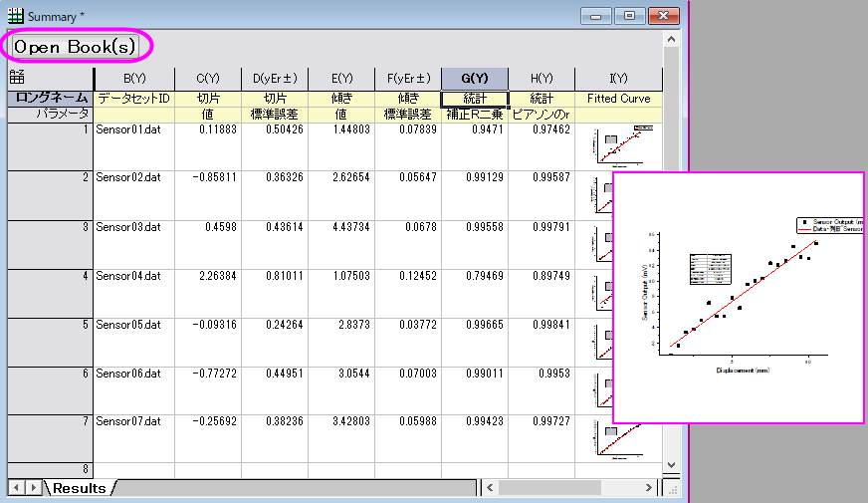Viewport: 868px width, 503px height.
Task: Select column header F(yEr±)
Action: (x=408, y=79)
